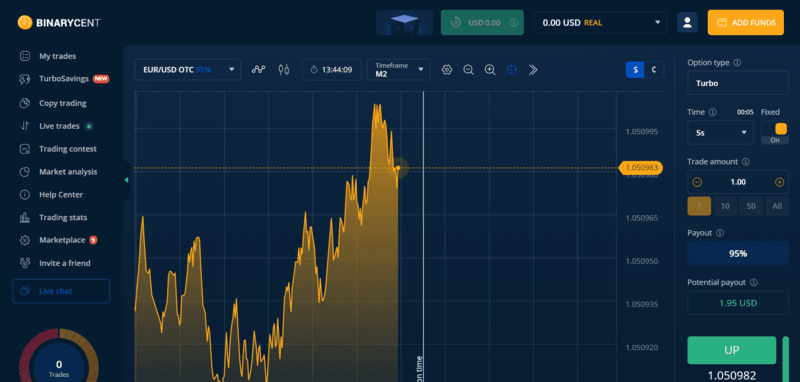Jump to latest with double chevron

(533, 70)
